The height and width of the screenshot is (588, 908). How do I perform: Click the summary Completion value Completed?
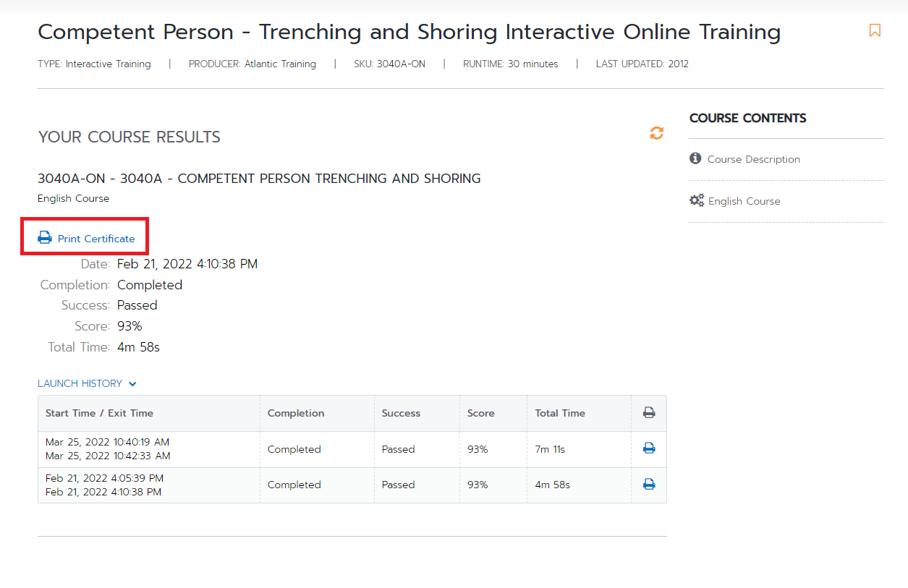[x=150, y=285]
